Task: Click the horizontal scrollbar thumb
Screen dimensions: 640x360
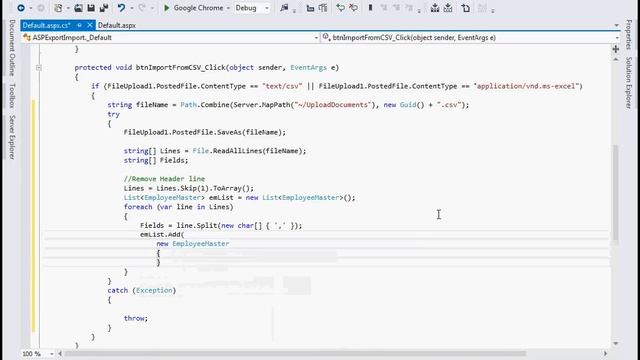Action: [295, 353]
